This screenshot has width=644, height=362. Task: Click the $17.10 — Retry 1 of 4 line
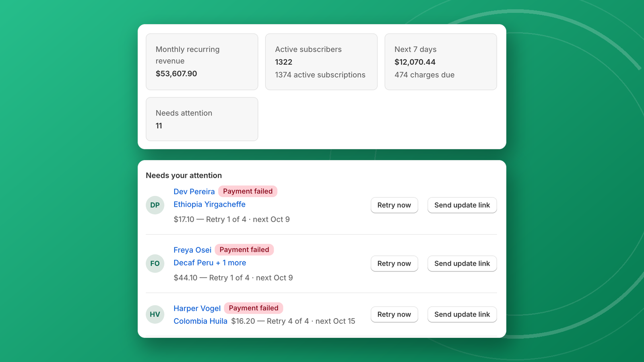click(x=232, y=219)
